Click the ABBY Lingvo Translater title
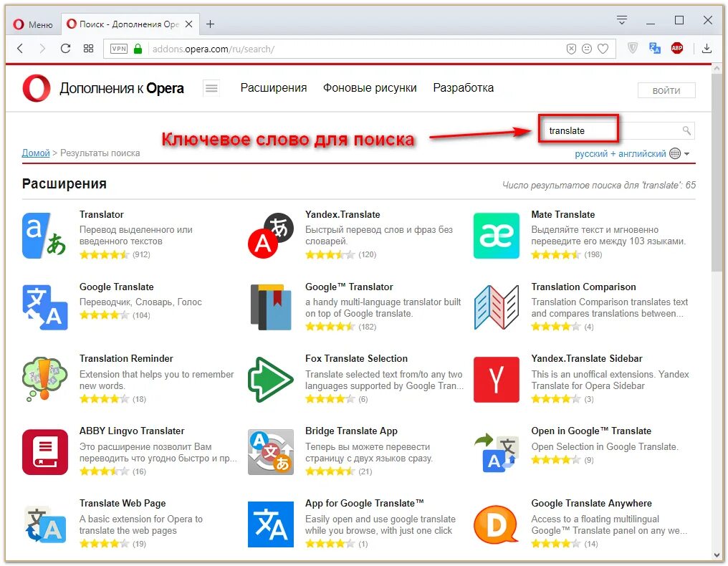 [x=132, y=431]
